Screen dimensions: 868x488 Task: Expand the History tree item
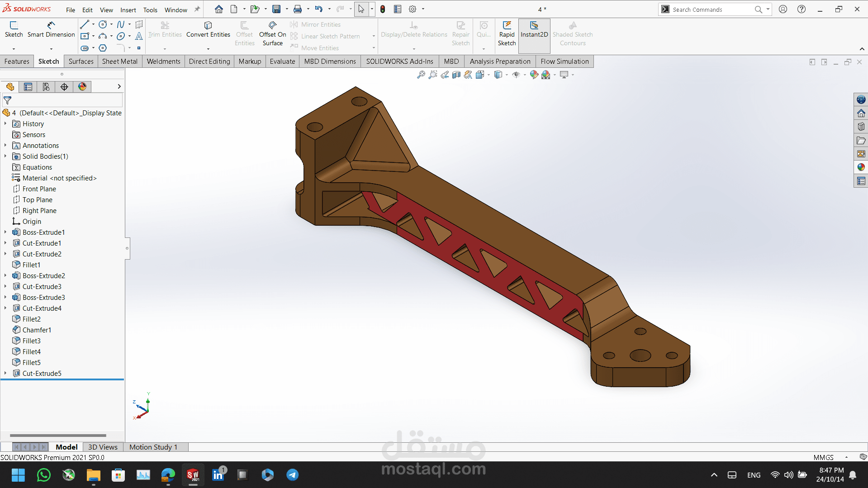point(5,124)
